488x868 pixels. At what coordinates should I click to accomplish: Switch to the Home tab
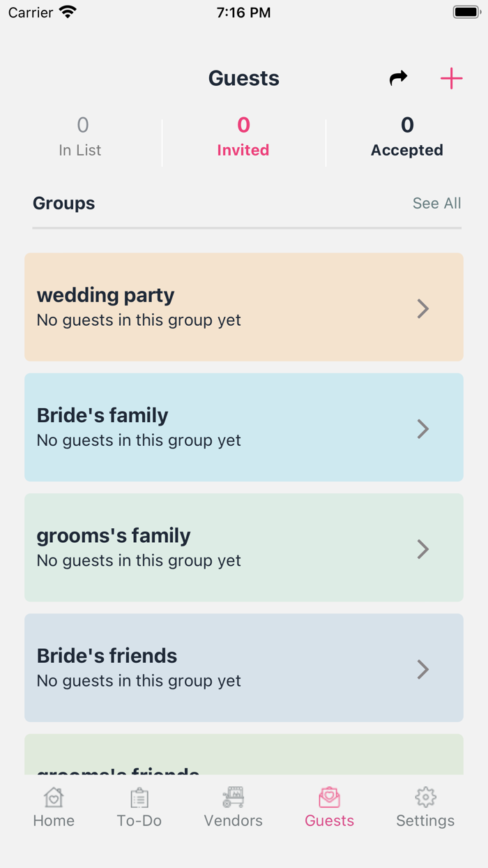click(x=53, y=808)
